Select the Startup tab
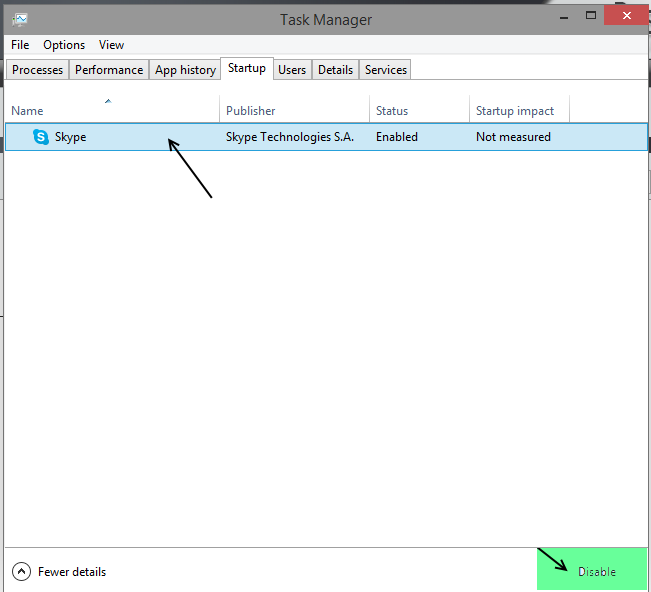Screen dimensions: 651x592 247,68
